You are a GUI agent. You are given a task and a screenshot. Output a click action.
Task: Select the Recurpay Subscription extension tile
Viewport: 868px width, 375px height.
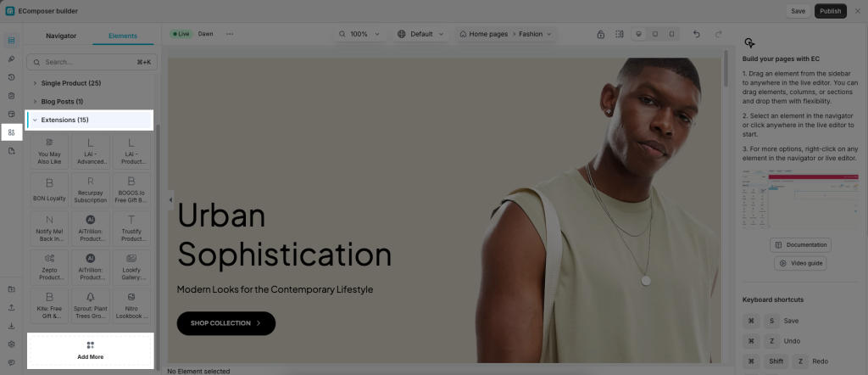pos(91,190)
